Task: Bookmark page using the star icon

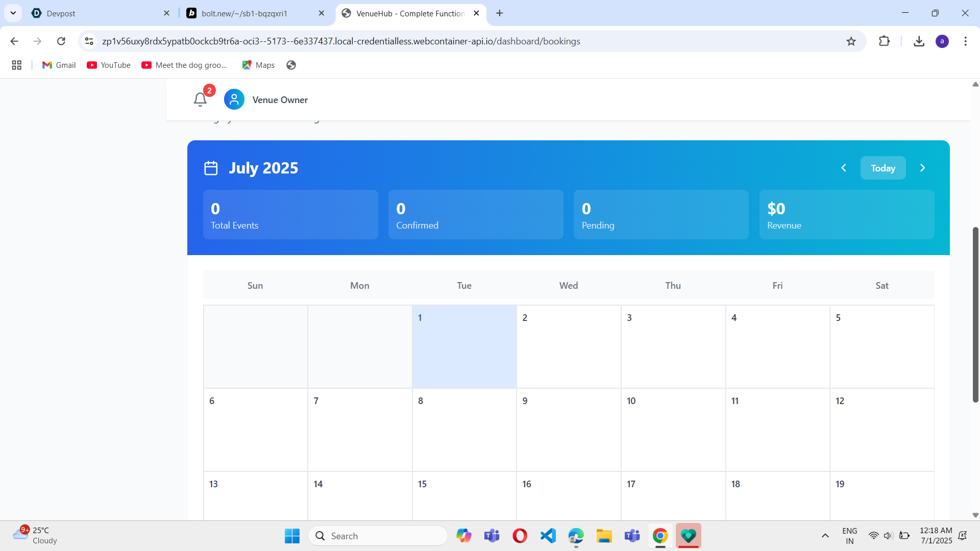Action: pos(851,41)
